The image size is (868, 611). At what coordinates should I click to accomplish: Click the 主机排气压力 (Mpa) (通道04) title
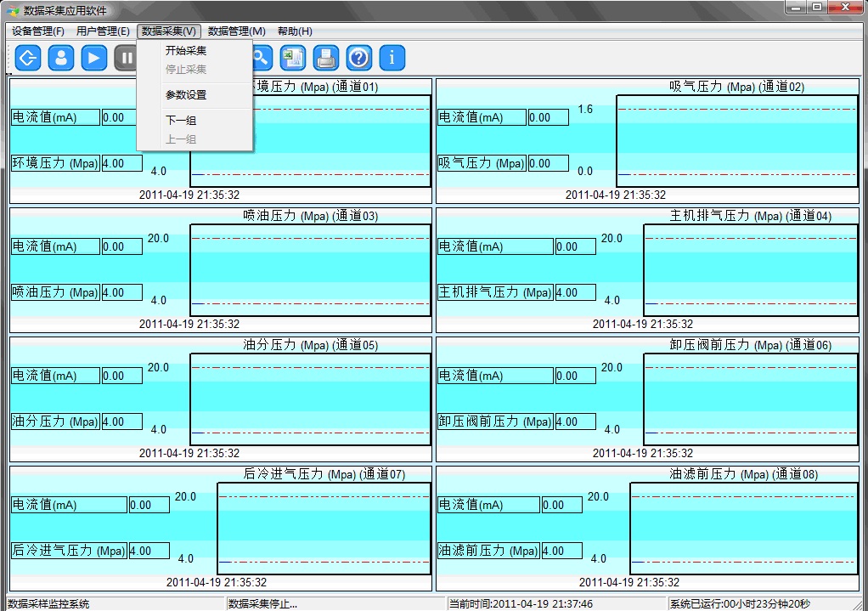(x=751, y=216)
